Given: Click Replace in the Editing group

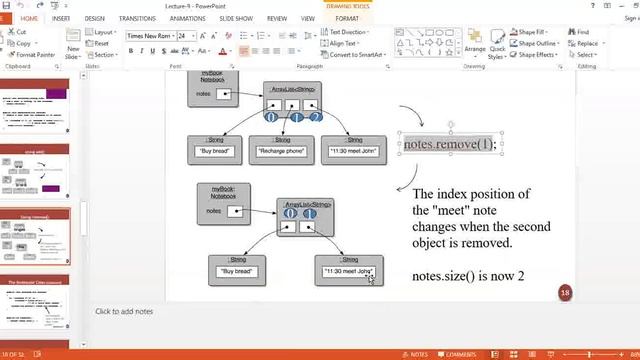Looking at the screenshot, I should coord(587,43).
